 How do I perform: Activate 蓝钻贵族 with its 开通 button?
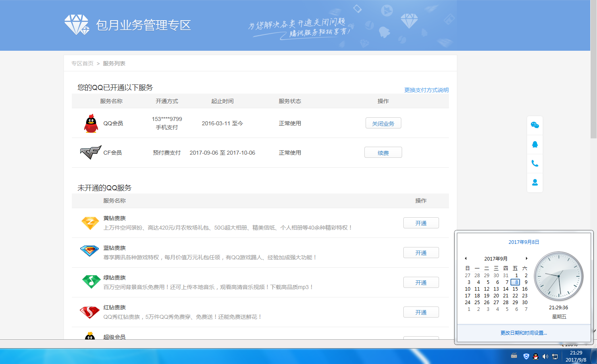click(x=421, y=253)
